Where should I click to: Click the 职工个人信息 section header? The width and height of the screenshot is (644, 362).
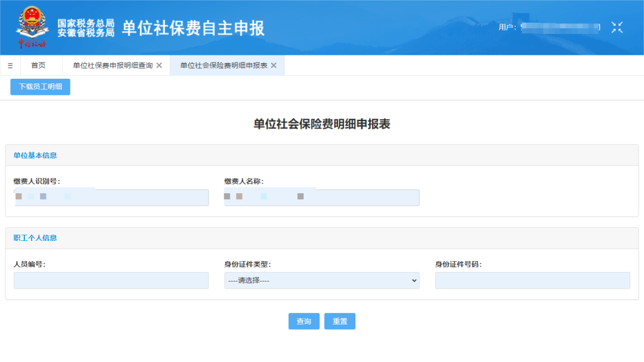coord(35,238)
